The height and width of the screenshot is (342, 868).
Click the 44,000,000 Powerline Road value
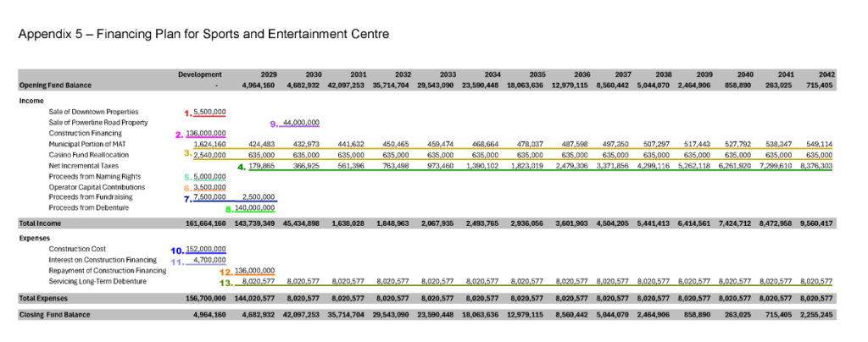(301, 122)
